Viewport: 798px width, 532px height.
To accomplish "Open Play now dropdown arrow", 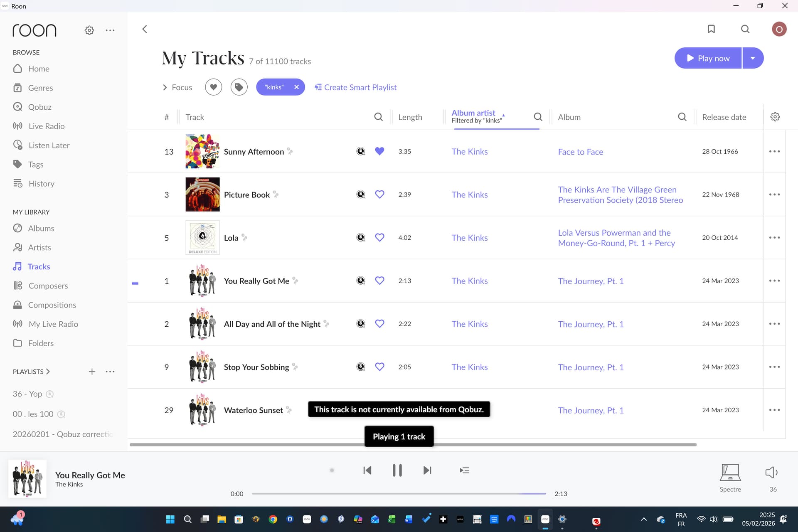I will 753,58.
